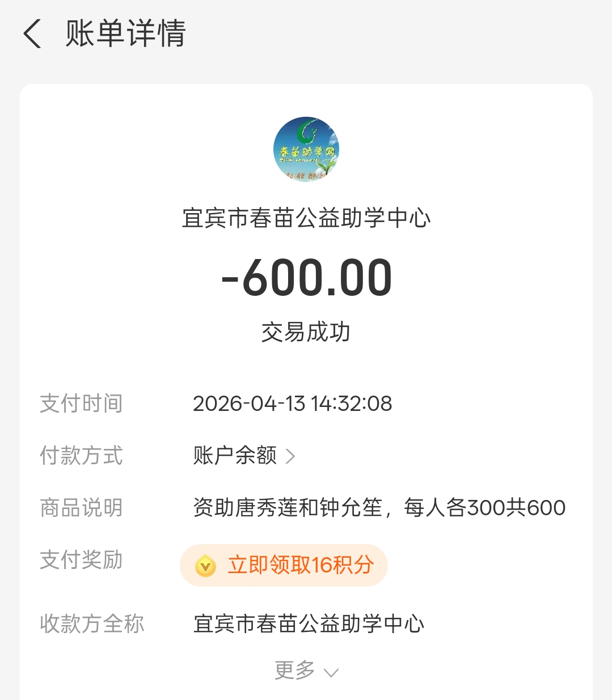Tap the 收款方全称 label

tap(92, 623)
